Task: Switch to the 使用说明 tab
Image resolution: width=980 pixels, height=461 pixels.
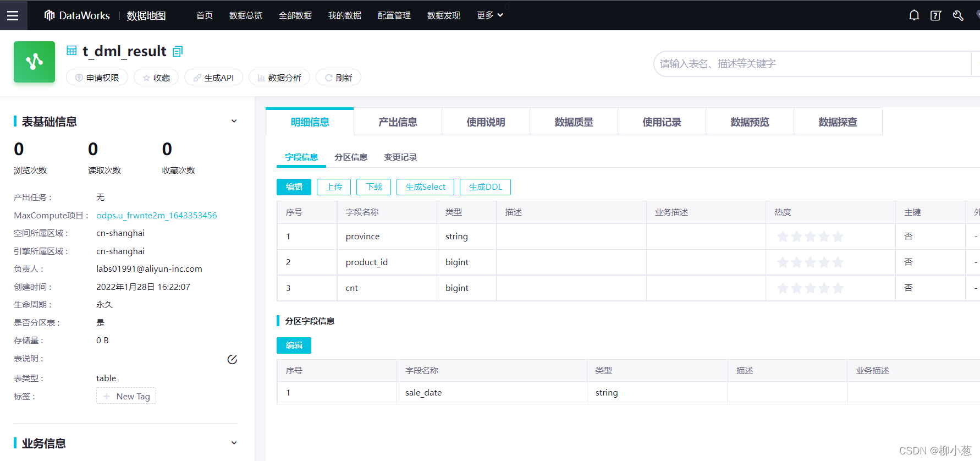Action: click(486, 122)
